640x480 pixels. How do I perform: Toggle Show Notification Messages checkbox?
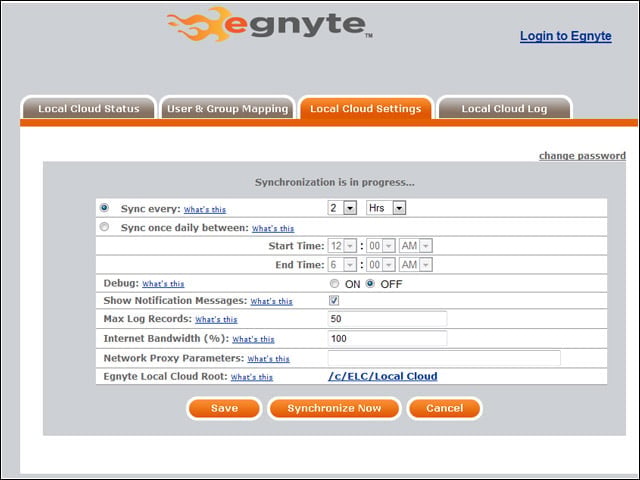(x=334, y=300)
